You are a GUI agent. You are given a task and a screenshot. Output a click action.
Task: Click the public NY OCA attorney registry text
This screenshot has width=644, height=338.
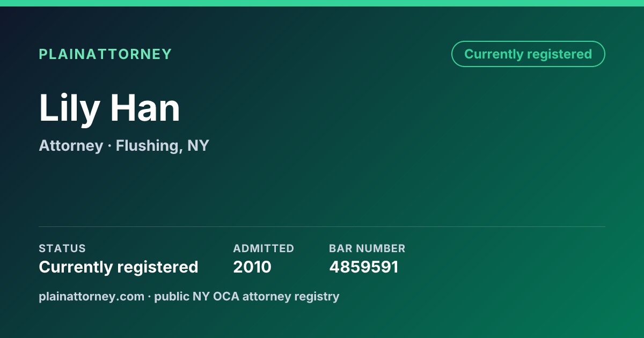[247, 296]
